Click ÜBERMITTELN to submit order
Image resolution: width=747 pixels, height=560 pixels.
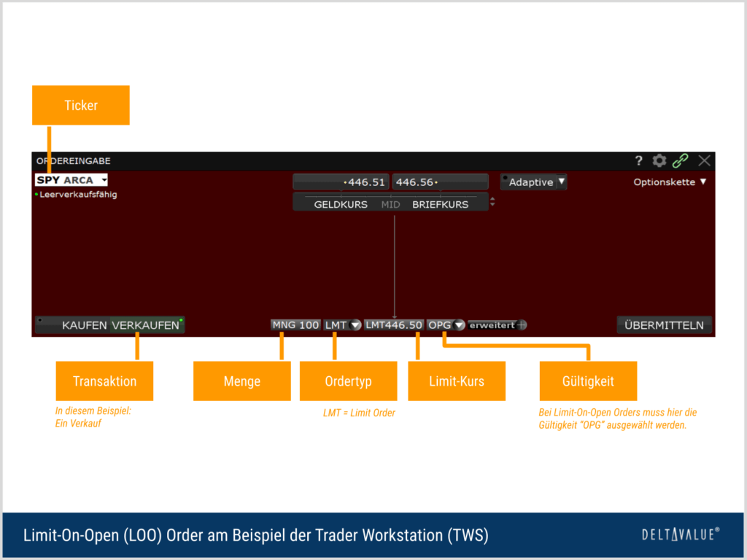(x=664, y=325)
